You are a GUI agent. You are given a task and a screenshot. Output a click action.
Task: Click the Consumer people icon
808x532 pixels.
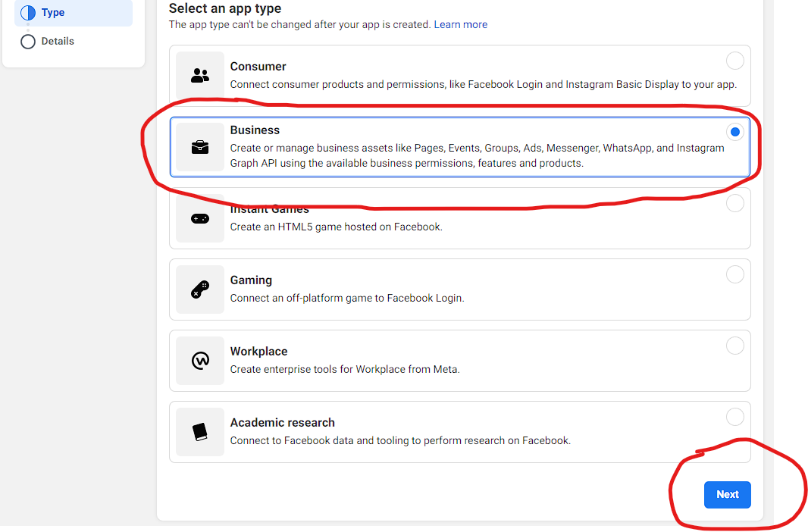[200, 76]
